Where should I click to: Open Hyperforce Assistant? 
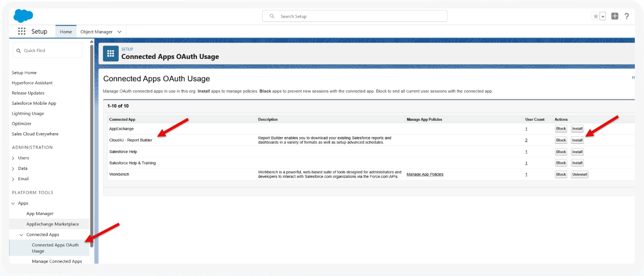(x=32, y=83)
